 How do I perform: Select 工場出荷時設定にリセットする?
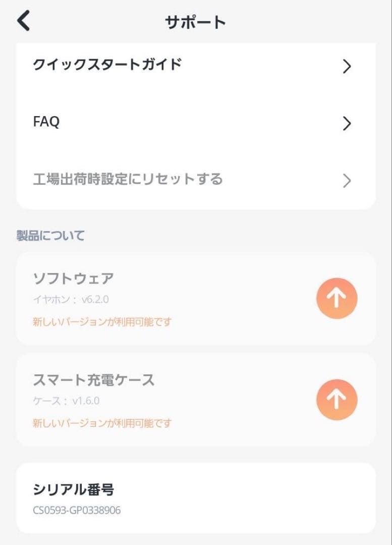tap(128, 179)
